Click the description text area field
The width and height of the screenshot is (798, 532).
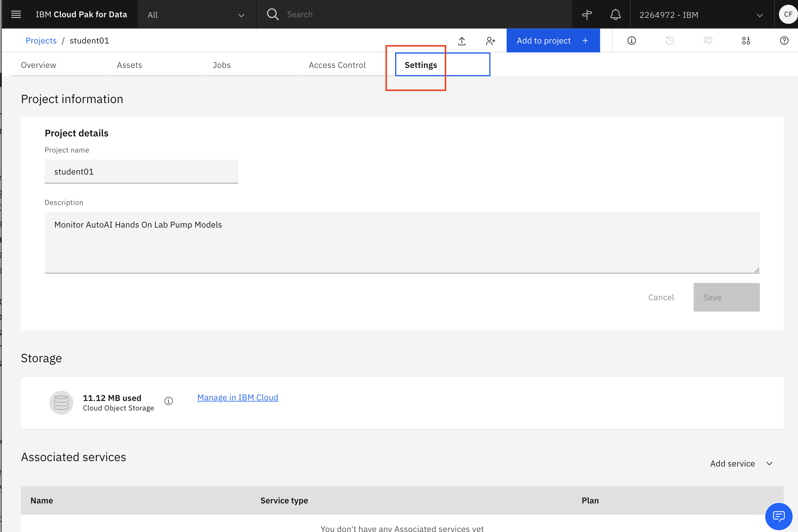[402, 242]
